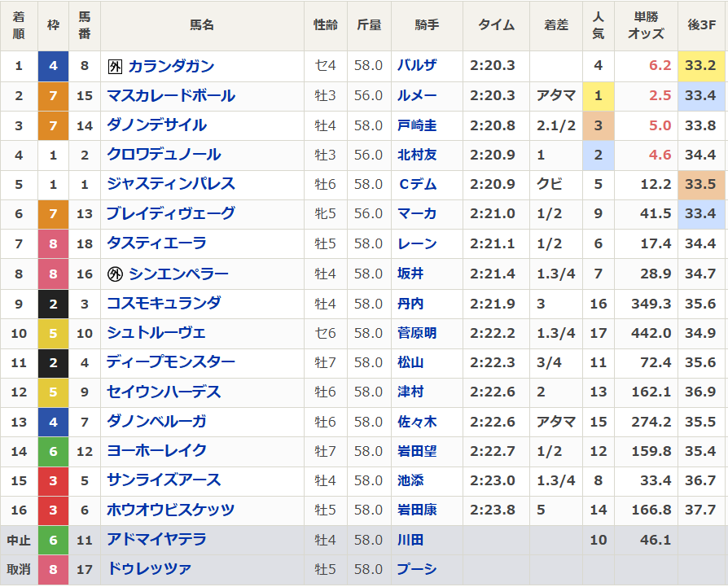Screen dimensions: 728x587
Task: Open the マスカレードボール horse link
Action: pos(171,96)
